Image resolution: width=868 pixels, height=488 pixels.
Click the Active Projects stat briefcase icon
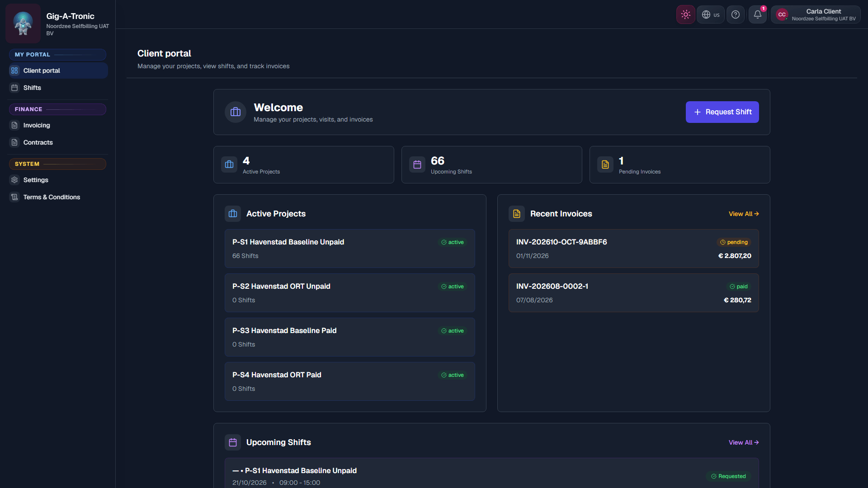click(229, 164)
